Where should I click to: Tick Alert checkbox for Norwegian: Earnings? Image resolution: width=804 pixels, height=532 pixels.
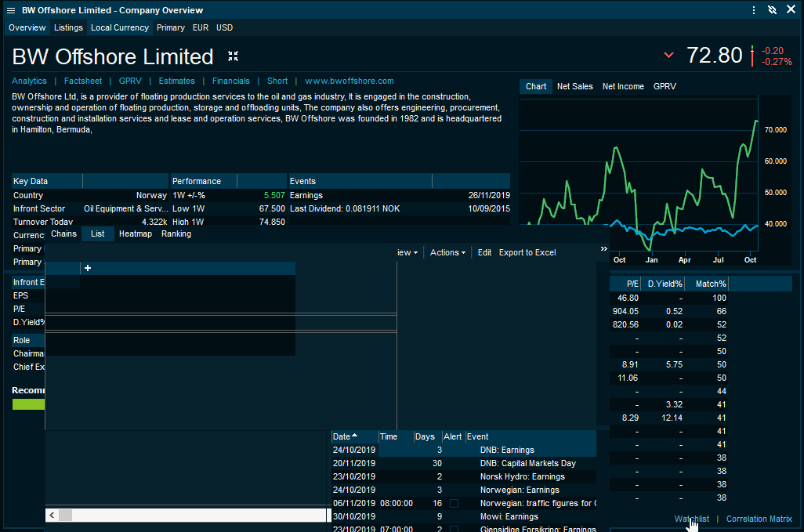point(454,490)
